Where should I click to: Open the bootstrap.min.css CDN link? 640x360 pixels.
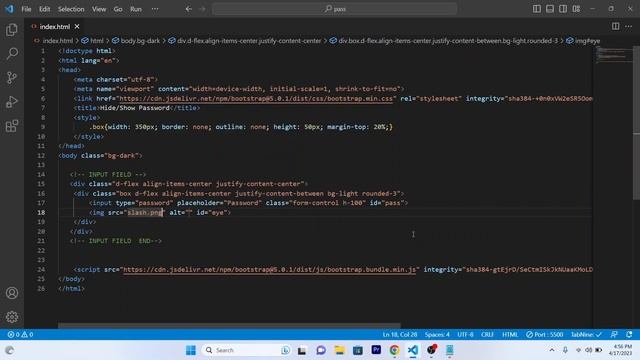pos(257,98)
